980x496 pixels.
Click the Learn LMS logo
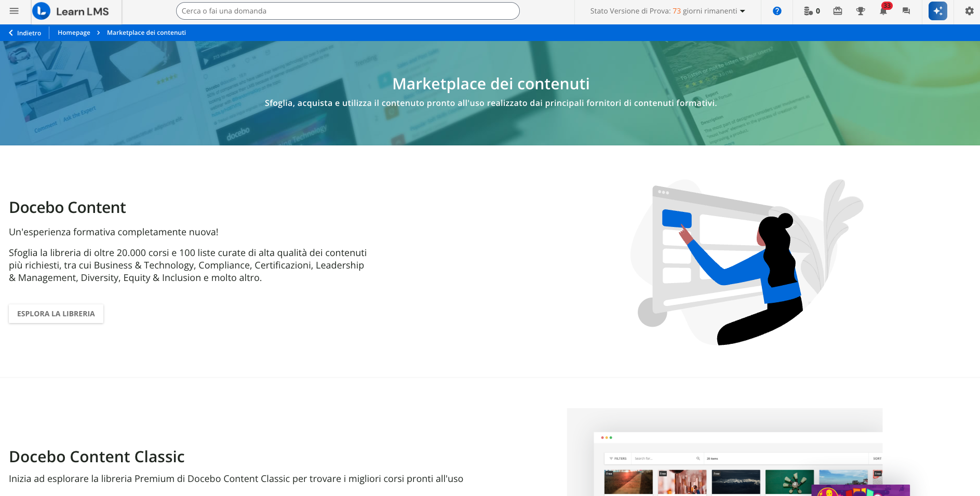(x=71, y=11)
